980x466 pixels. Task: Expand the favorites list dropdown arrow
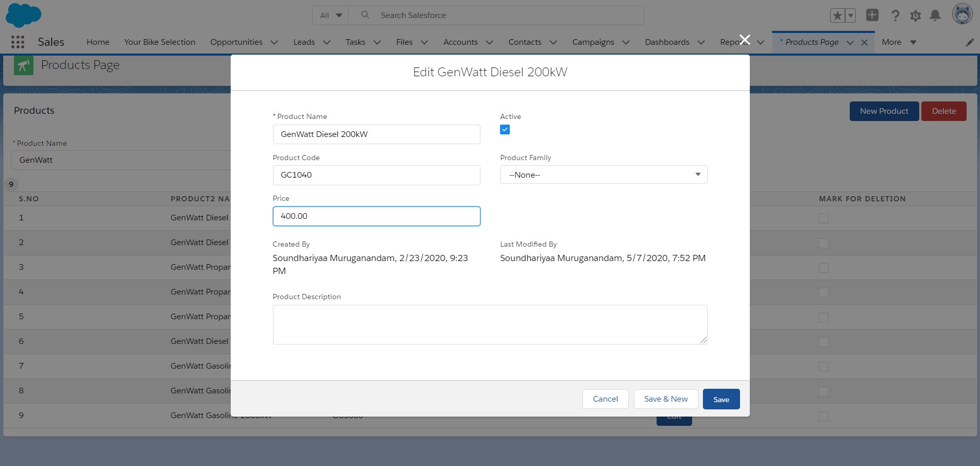851,15
